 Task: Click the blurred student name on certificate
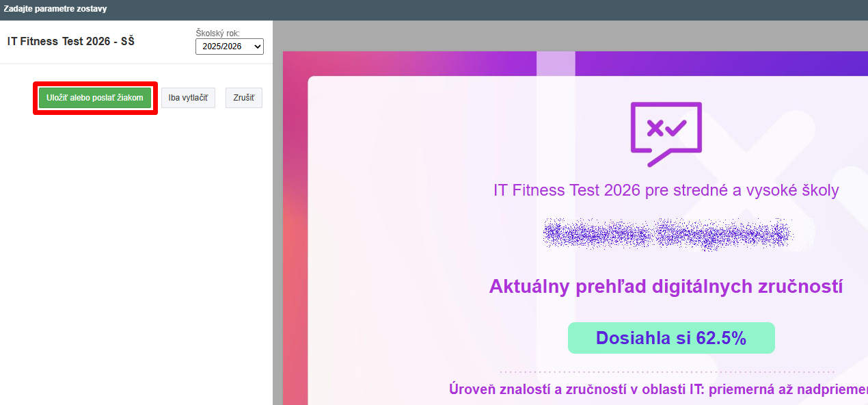(x=666, y=234)
